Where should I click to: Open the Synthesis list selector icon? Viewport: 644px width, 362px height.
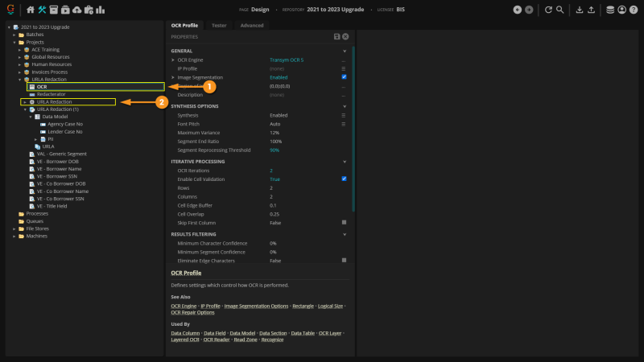tap(344, 115)
